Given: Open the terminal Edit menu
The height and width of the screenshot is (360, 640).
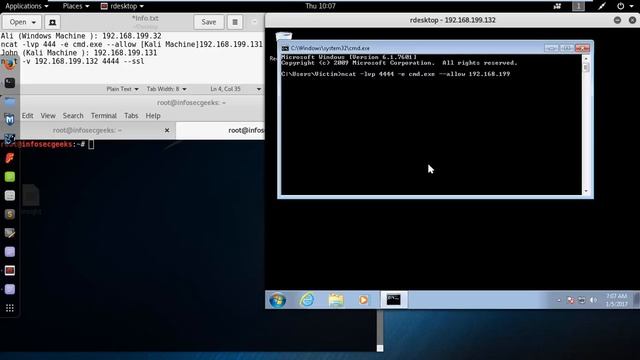Looking at the screenshot, I should coord(27,116).
